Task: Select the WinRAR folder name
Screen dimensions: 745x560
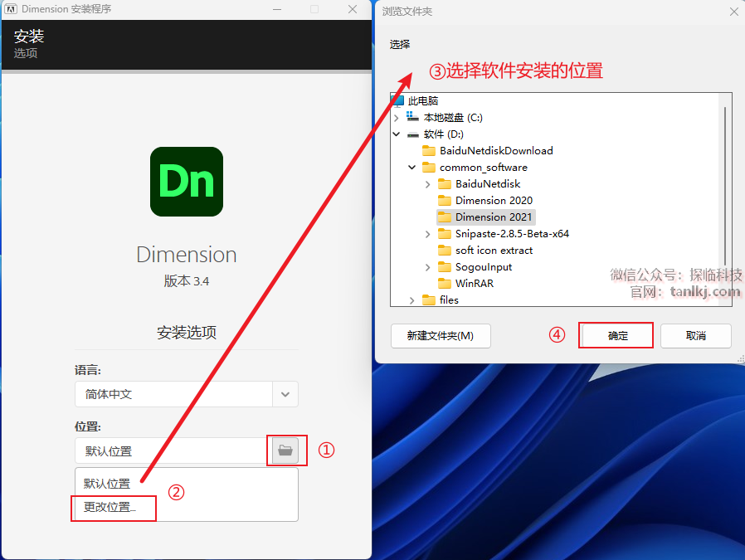Action: (x=475, y=284)
